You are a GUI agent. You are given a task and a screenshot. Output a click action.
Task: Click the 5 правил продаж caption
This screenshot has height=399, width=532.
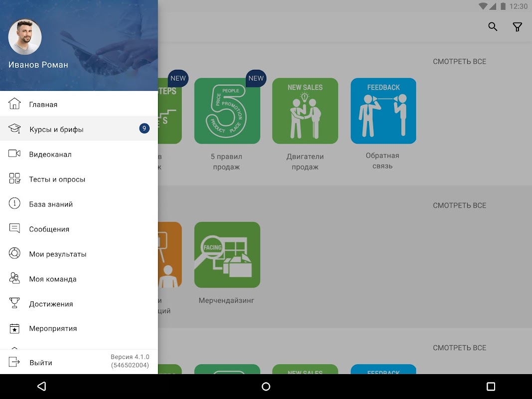coord(226,162)
